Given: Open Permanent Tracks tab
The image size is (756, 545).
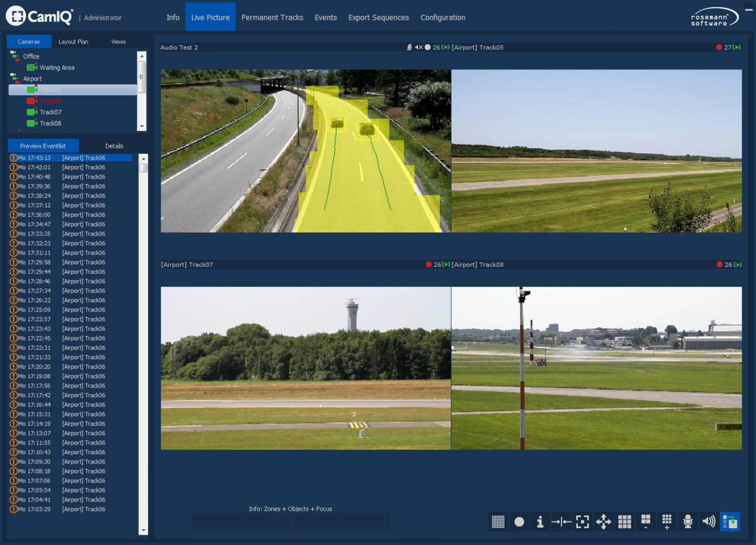Looking at the screenshot, I should pos(272,17).
